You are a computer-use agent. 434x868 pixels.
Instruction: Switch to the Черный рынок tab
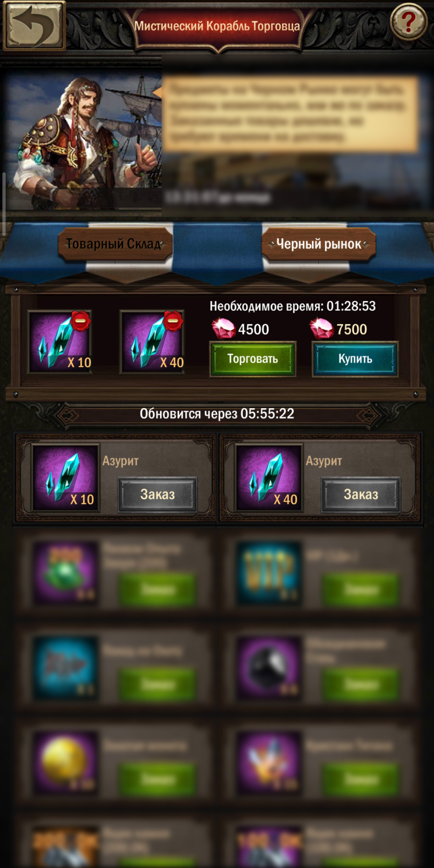pos(319,244)
